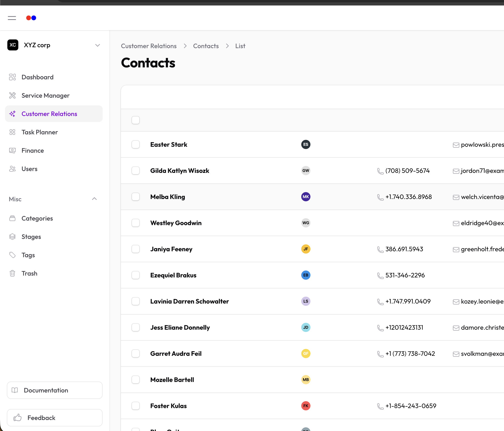Click the FK red avatar
The height and width of the screenshot is (431, 504).
(306, 406)
